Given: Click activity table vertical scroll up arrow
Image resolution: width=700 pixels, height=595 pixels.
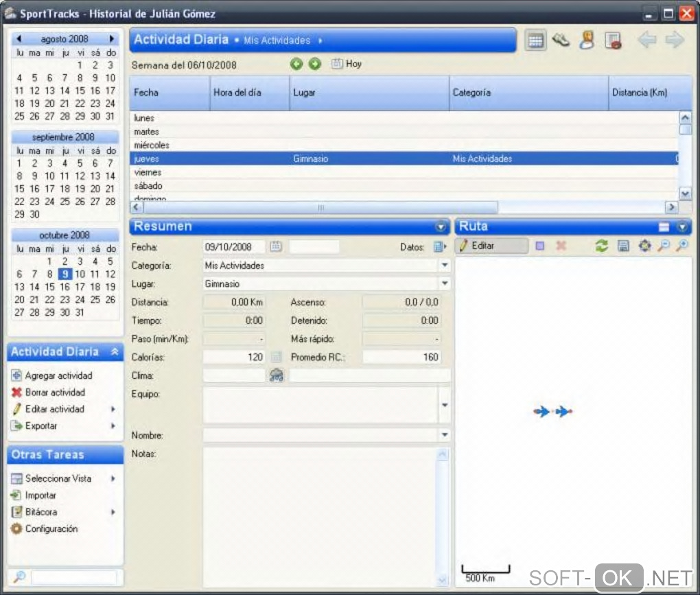Looking at the screenshot, I should click(x=685, y=117).
